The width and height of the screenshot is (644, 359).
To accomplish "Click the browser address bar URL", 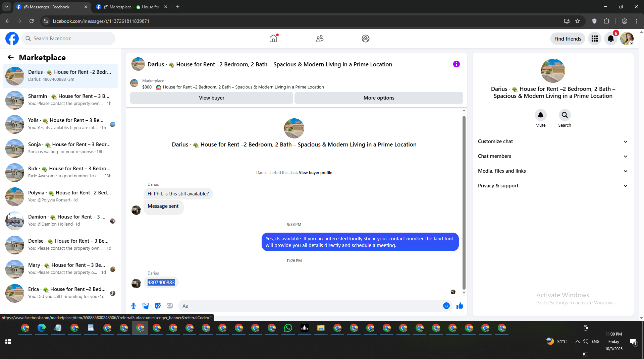I will click(x=101, y=21).
